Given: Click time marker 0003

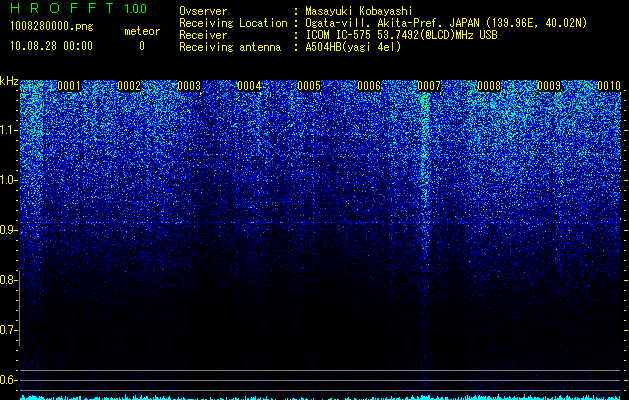Looking at the screenshot, I should pyautogui.click(x=189, y=86).
